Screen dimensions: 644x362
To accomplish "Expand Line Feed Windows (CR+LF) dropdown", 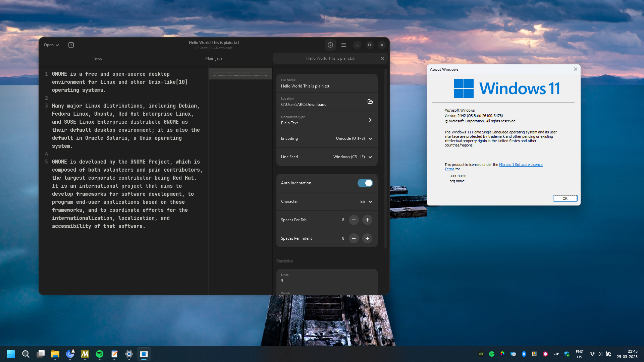I will pyautogui.click(x=327, y=157).
